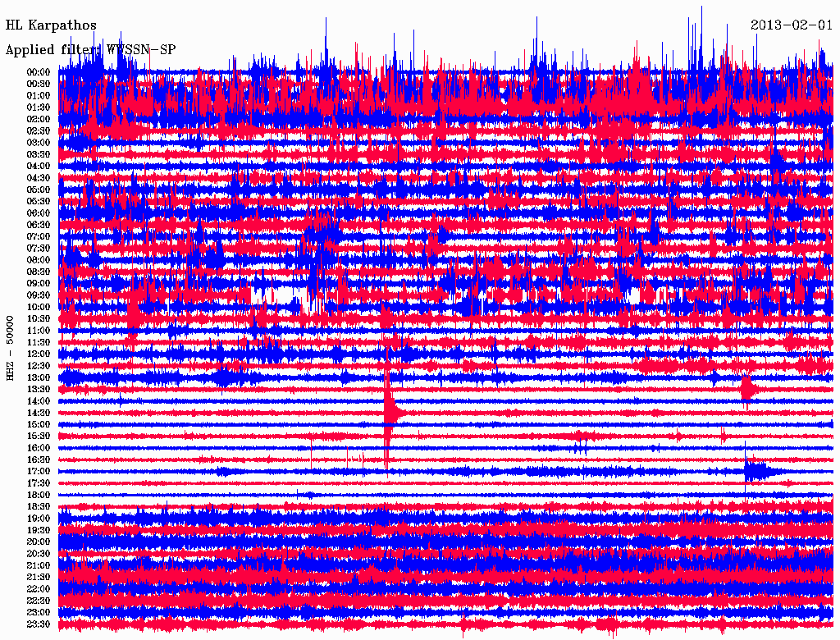Click the 20:00 time label
840x640 pixels.
pos(39,542)
